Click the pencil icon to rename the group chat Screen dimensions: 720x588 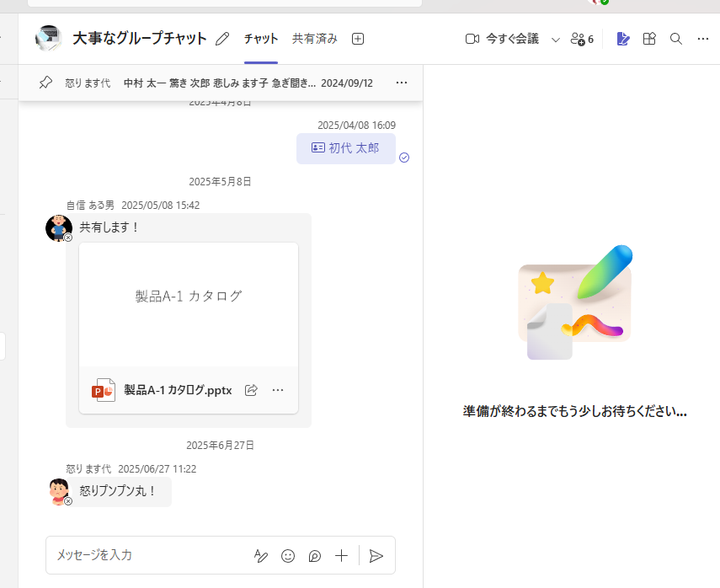pos(222,39)
